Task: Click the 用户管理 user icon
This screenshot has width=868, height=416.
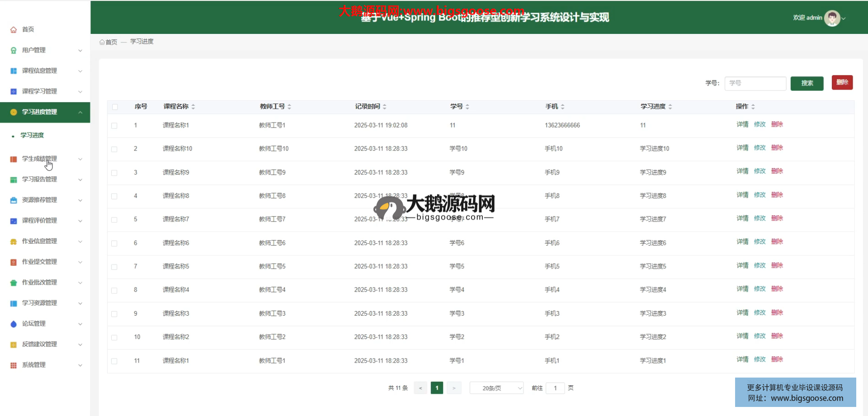Action: 14,50
